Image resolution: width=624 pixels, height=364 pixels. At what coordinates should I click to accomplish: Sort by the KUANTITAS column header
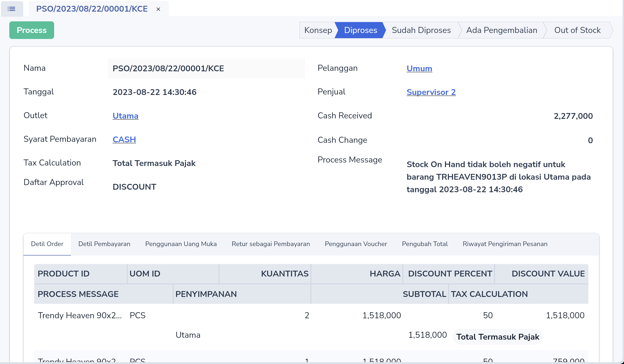pyautogui.click(x=284, y=274)
